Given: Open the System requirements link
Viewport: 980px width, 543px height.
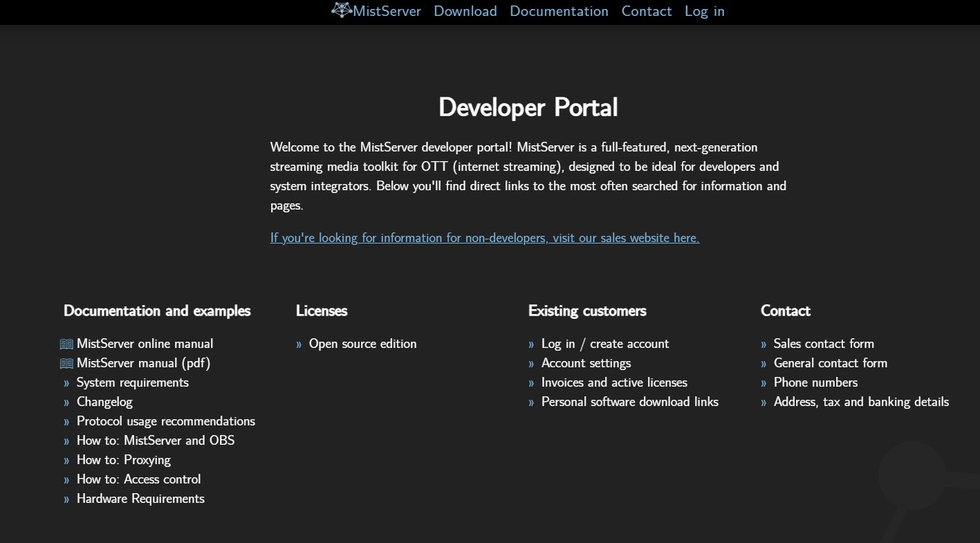Looking at the screenshot, I should [x=132, y=383].
